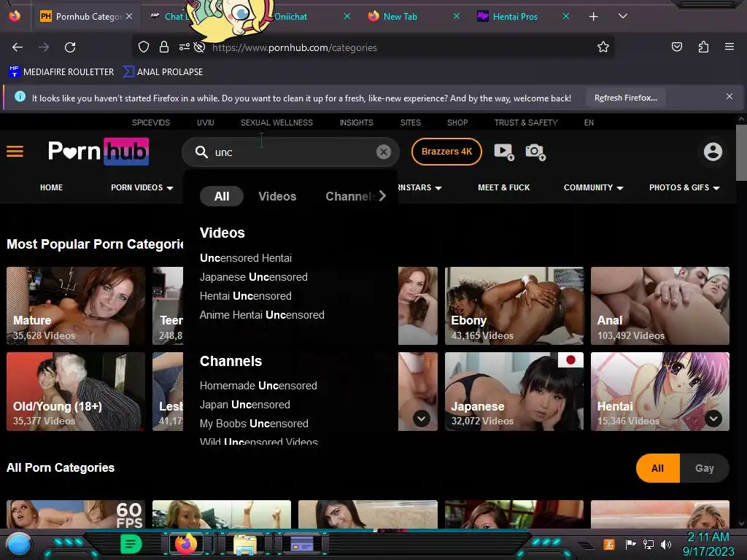The image size is (747, 560).
Task: Open the site's orange hamburger side menu
Action: [15, 152]
